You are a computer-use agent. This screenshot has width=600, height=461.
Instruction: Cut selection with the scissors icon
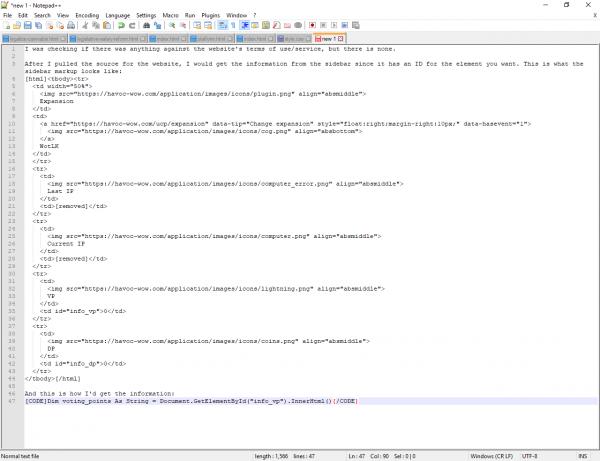pos(85,25)
